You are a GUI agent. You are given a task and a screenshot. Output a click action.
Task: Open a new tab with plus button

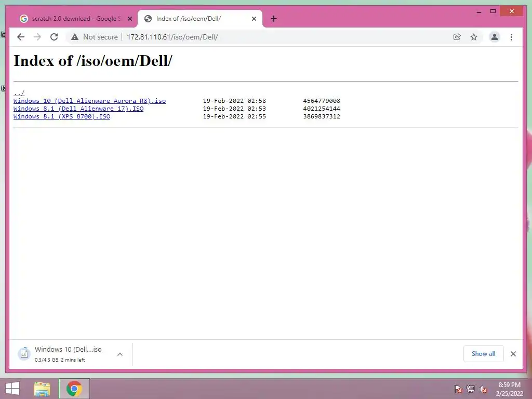[x=274, y=19]
